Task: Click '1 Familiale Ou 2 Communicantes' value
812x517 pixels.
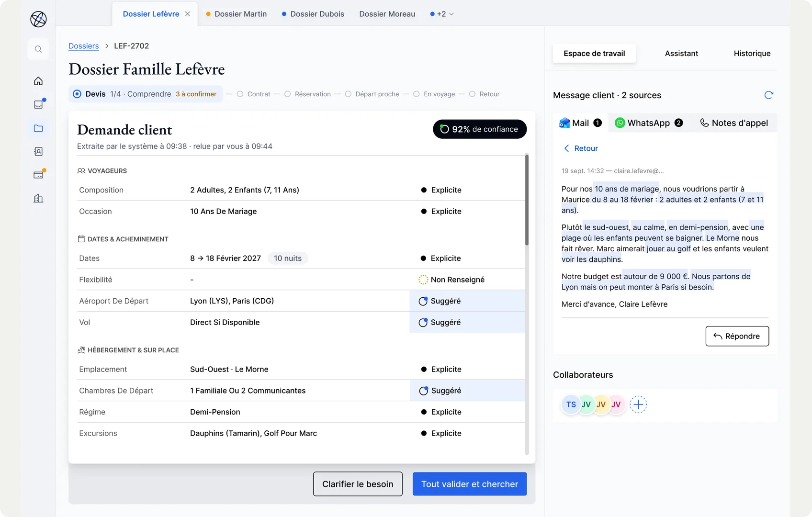Action: pyautogui.click(x=248, y=391)
